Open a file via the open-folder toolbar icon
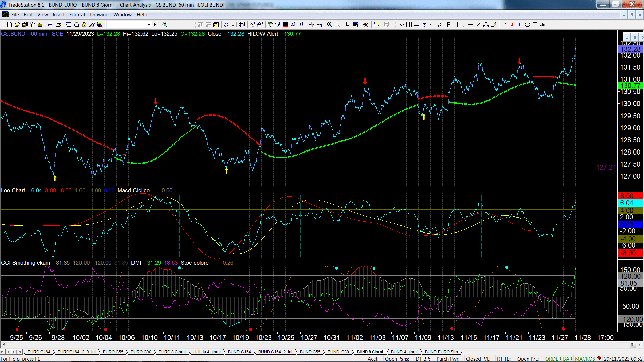 point(17,25)
